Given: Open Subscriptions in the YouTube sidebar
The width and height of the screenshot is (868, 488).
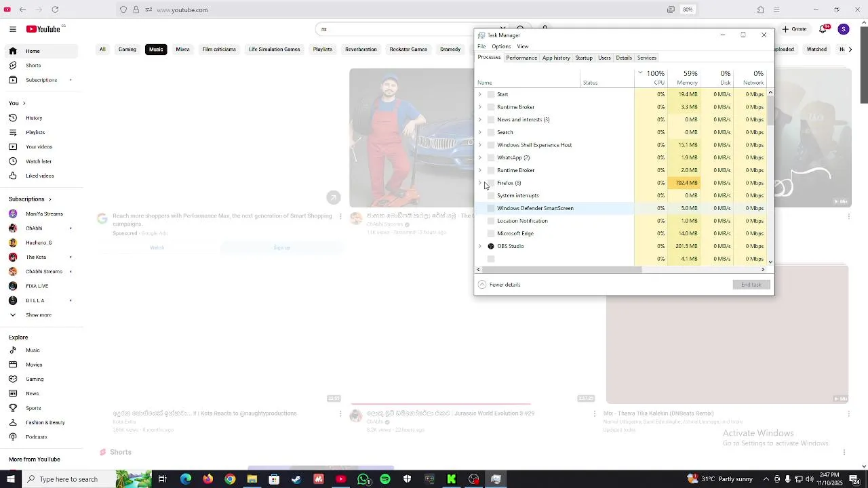Looking at the screenshot, I should (x=41, y=80).
